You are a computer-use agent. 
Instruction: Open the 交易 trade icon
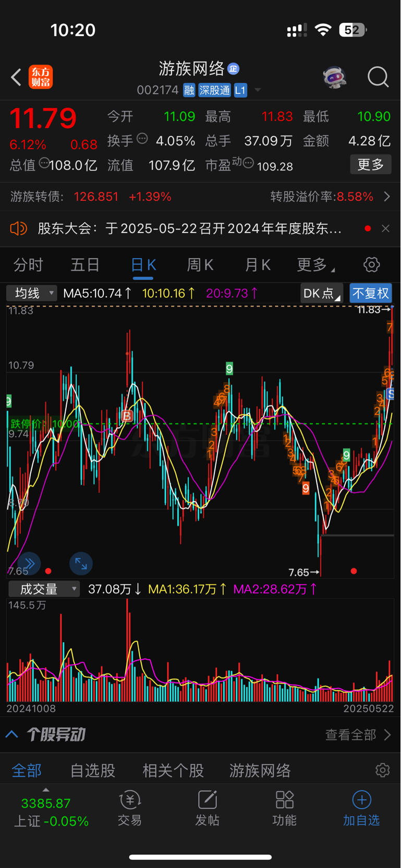pos(130,809)
